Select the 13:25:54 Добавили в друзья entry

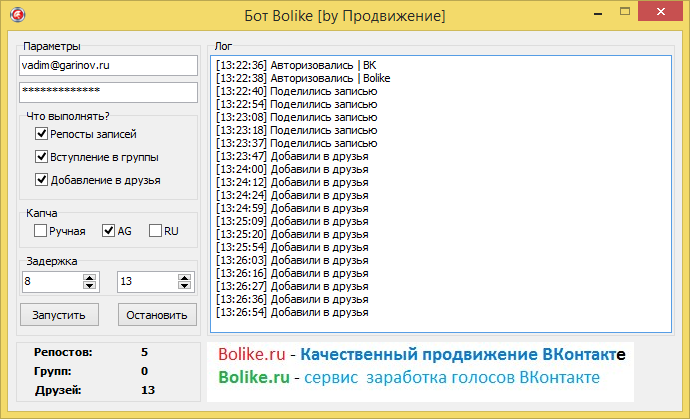point(292,247)
